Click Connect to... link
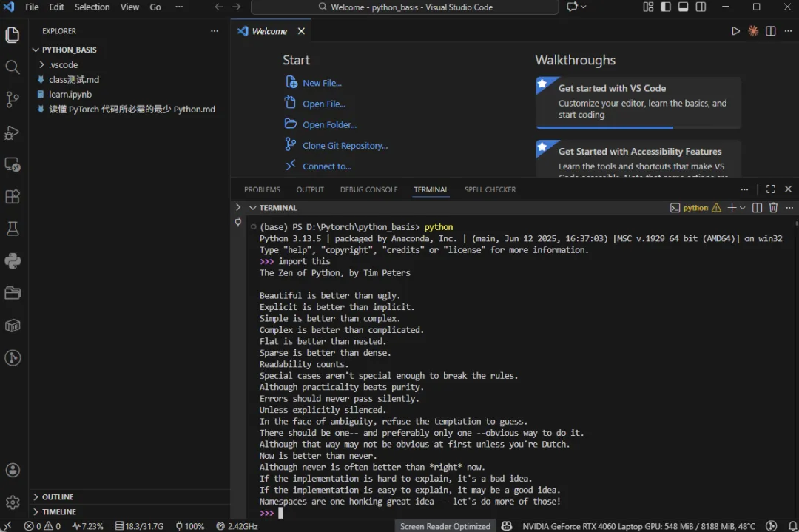Image resolution: width=799 pixels, height=532 pixels. point(327,166)
